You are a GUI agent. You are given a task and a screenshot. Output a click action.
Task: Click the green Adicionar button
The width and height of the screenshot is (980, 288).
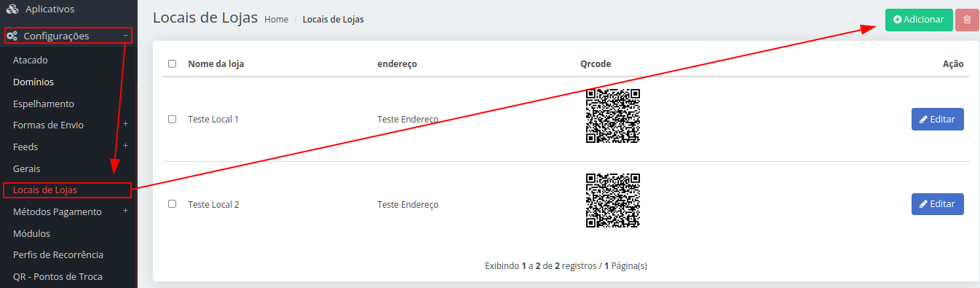click(919, 20)
